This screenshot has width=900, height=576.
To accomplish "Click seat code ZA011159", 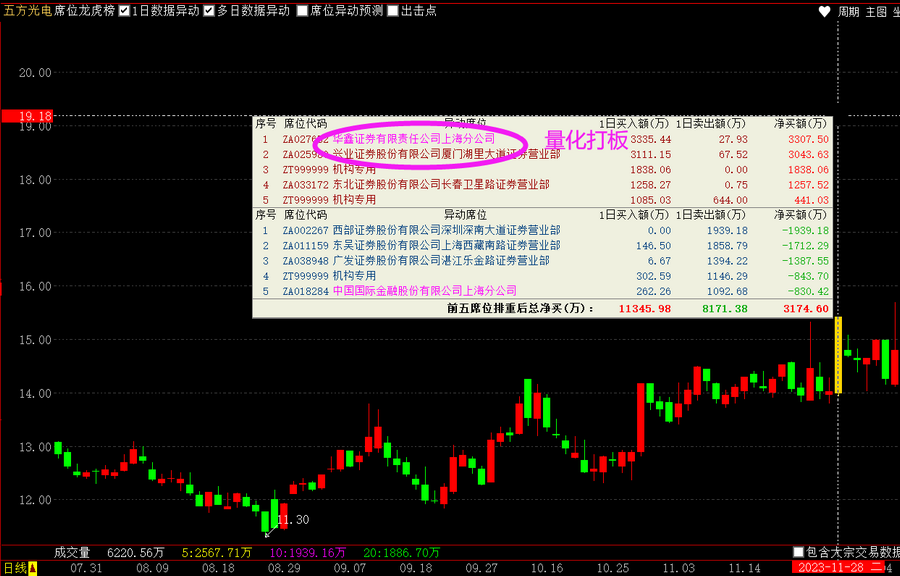I will 305,246.
